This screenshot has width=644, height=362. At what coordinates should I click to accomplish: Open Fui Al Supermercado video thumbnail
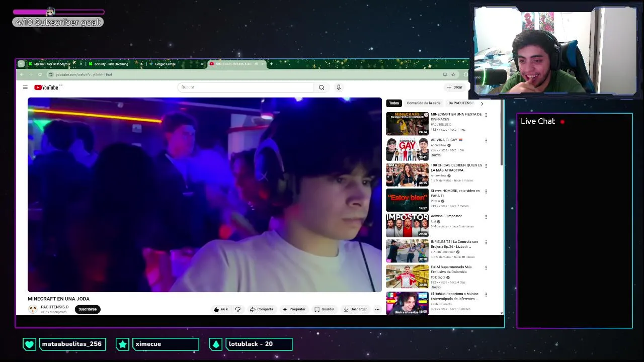[x=407, y=277]
